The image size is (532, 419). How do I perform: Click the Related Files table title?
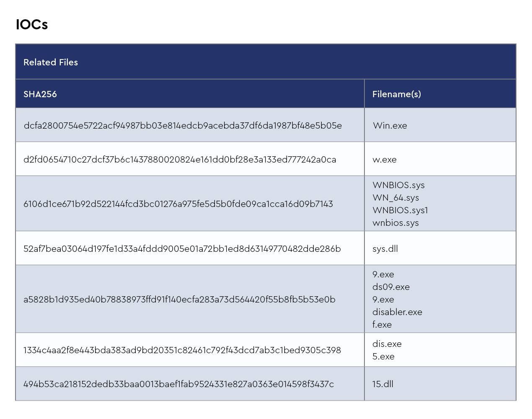(x=51, y=62)
